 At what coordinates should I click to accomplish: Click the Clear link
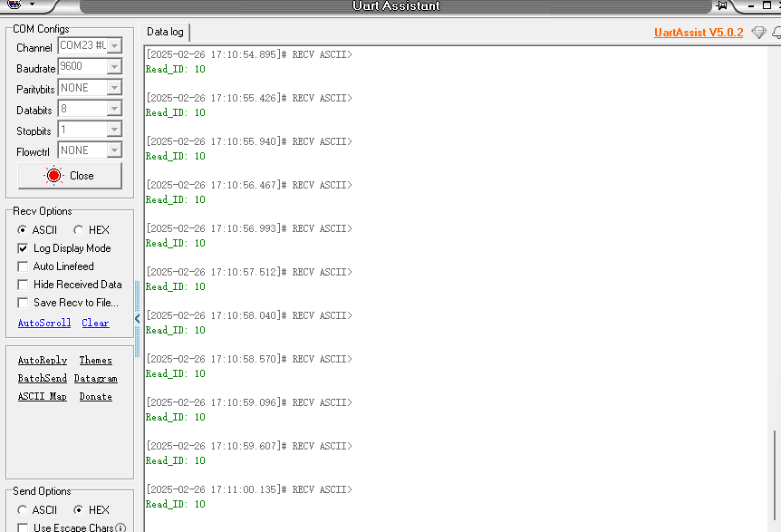pos(96,323)
